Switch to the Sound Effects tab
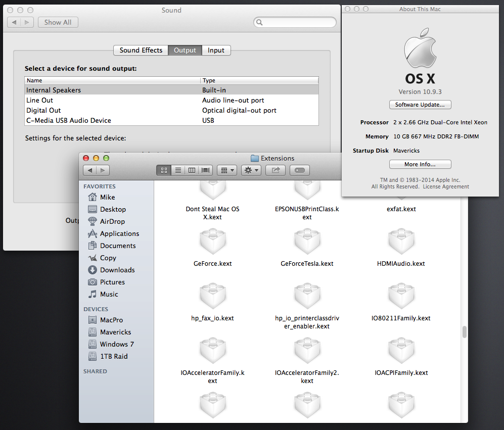The width and height of the screenshot is (504, 430). [141, 50]
